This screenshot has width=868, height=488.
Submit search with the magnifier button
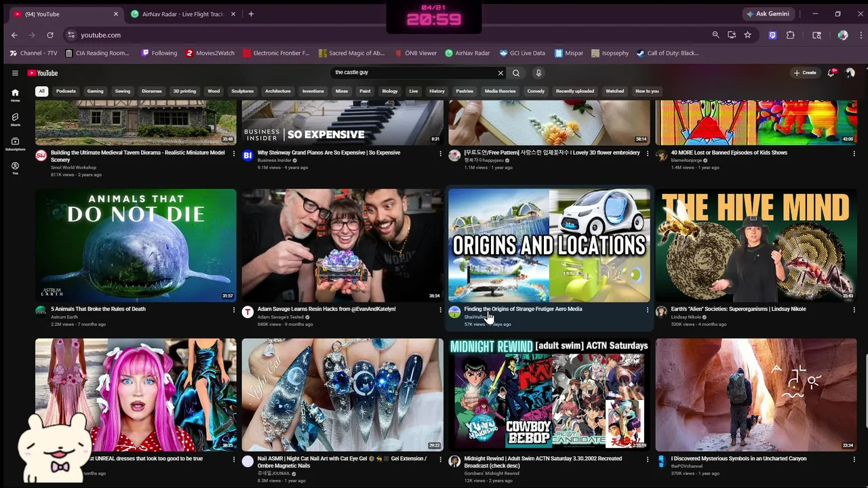516,73
